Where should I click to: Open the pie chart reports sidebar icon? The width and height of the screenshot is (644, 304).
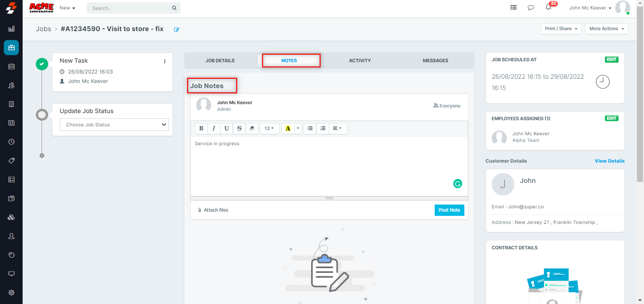[11, 255]
